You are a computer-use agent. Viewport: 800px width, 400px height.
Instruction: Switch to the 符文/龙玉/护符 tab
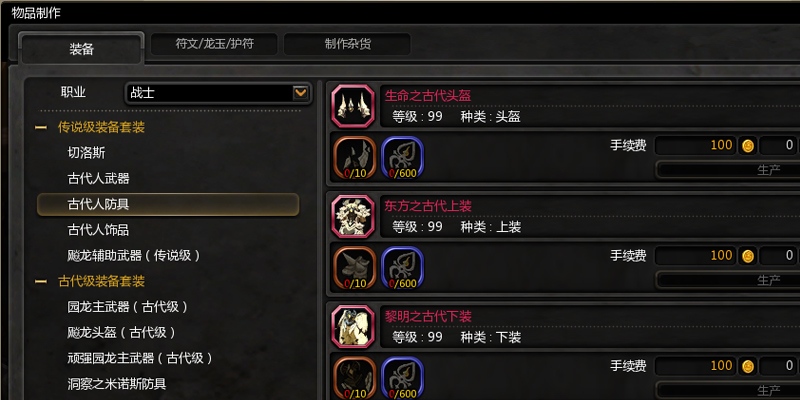pyautogui.click(x=214, y=44)
